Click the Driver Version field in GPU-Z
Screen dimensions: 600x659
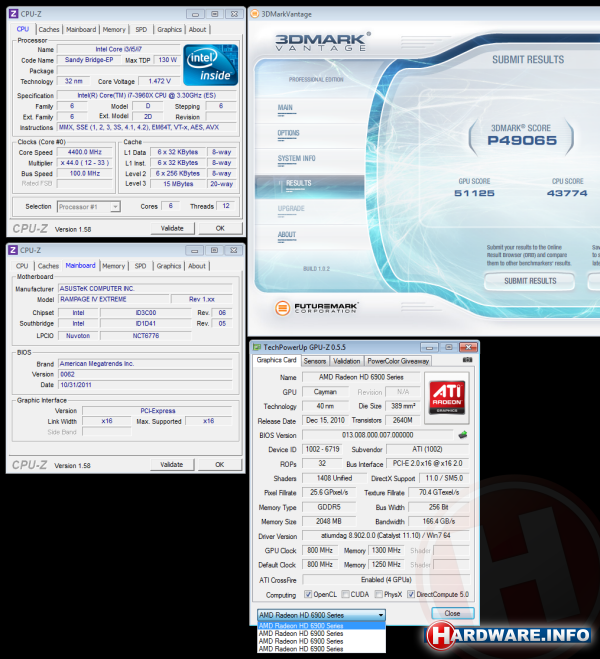386,535
